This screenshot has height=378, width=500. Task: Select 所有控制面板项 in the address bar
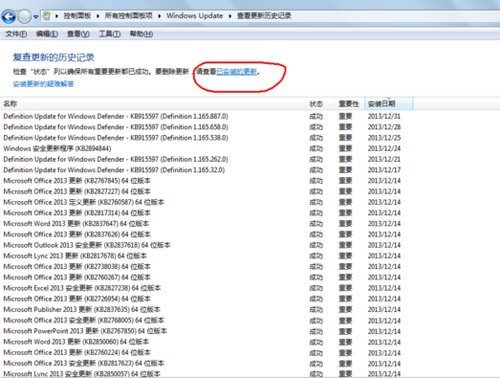128,16
